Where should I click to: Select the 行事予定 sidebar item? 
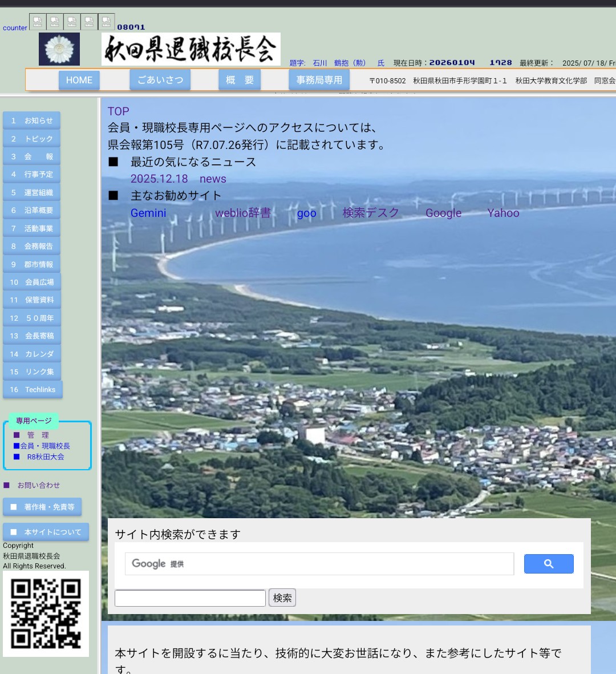click(32, 175)
